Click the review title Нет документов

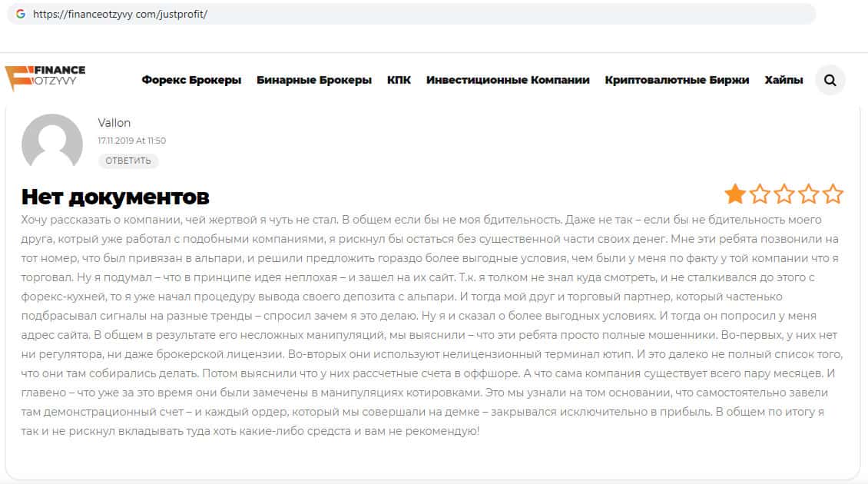point(115,197)
